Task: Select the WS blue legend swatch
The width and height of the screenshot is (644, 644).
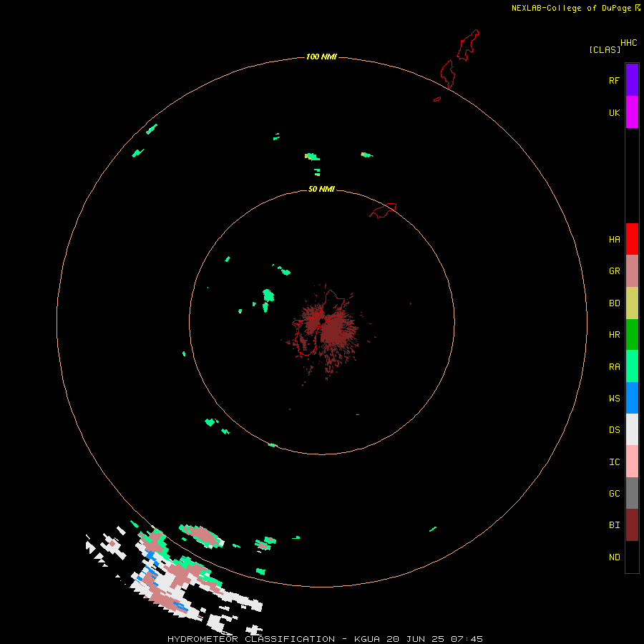Action: coord(632,398)
